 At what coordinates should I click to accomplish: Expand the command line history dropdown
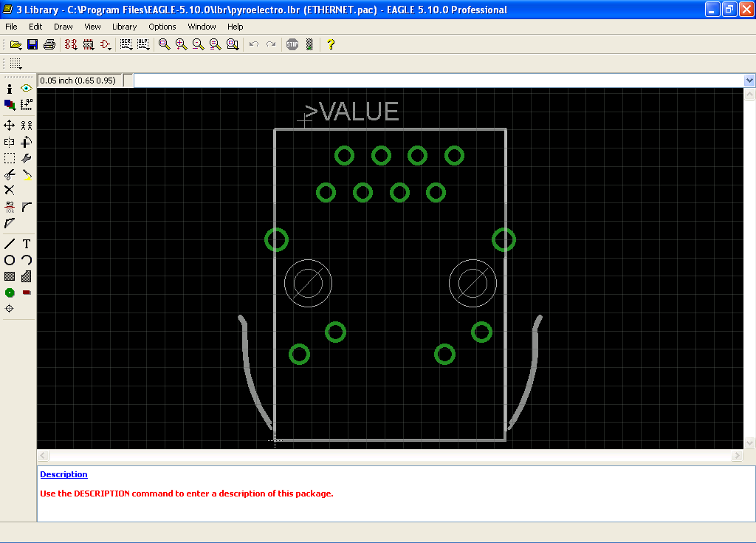tap(749, 81)
